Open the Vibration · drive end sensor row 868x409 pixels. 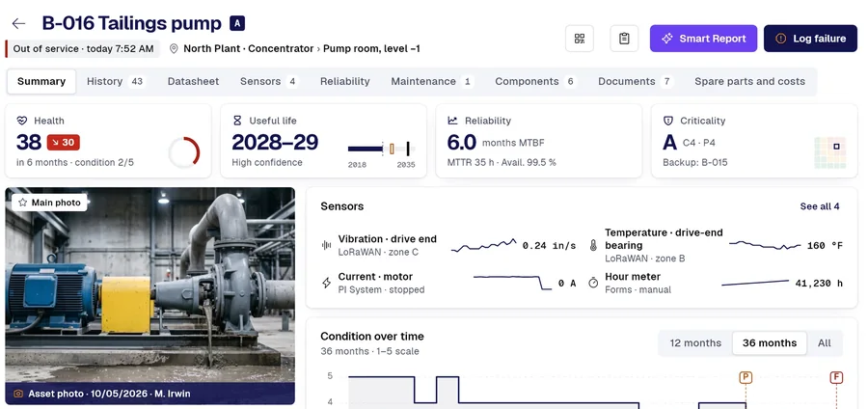pos(448,245)
